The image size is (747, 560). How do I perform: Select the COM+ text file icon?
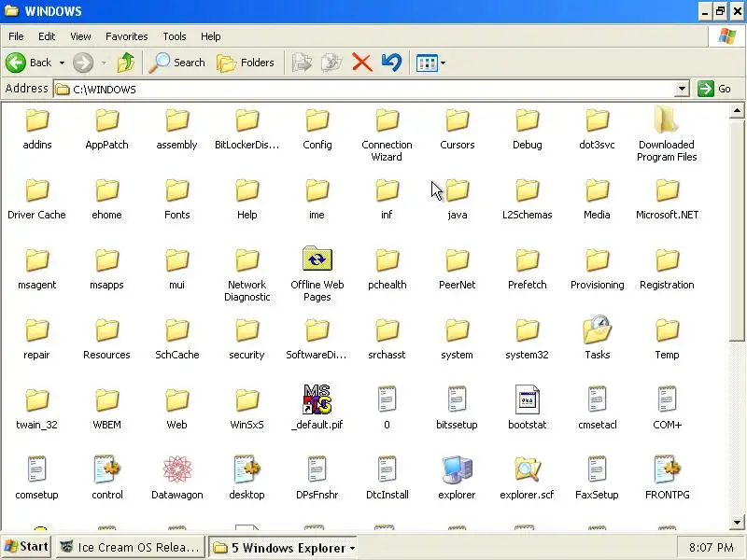(x=667, y=399)
